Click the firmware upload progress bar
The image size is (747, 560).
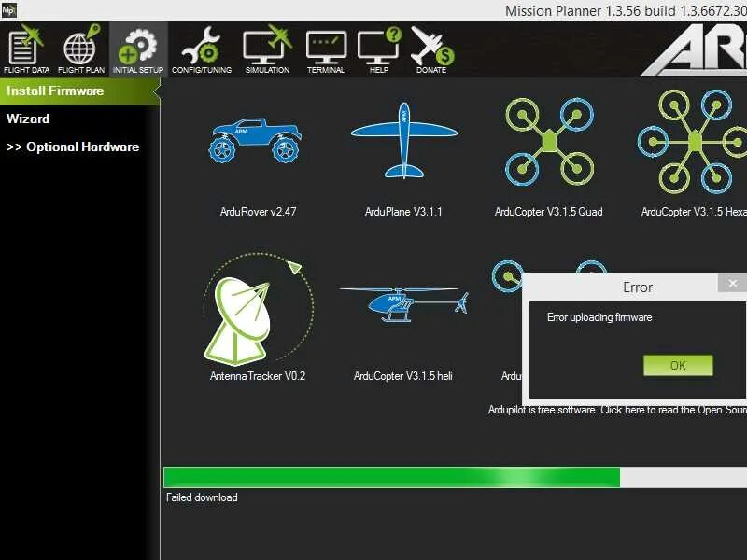(x=455, y=477)
